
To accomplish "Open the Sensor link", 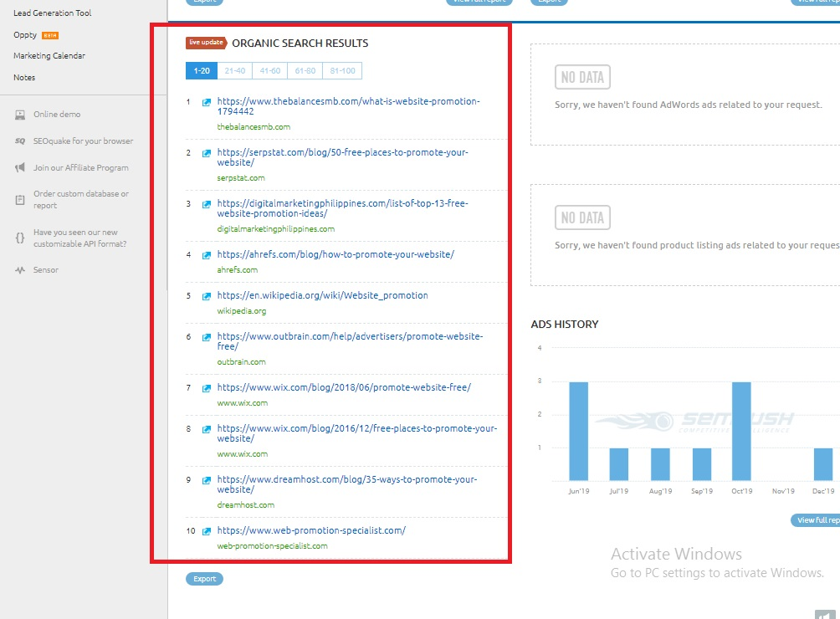I will click(45, 270).
